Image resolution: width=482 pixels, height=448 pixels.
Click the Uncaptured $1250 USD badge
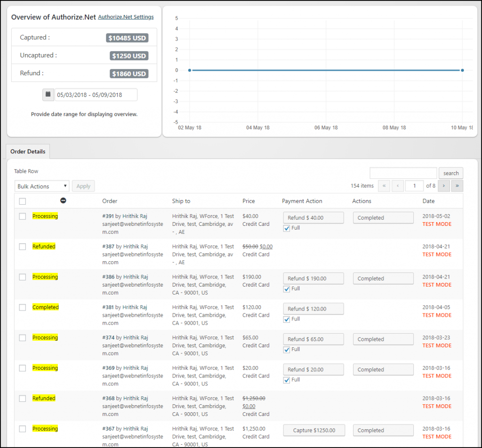pos(129,56)
